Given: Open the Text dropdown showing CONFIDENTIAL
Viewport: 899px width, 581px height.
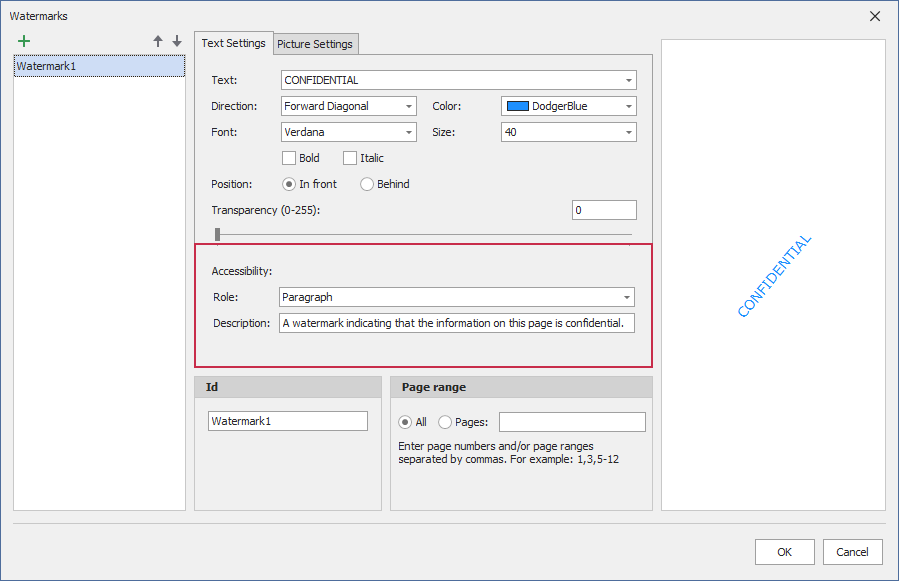Looking at the screenshot, I should click(x=628, y=80).
